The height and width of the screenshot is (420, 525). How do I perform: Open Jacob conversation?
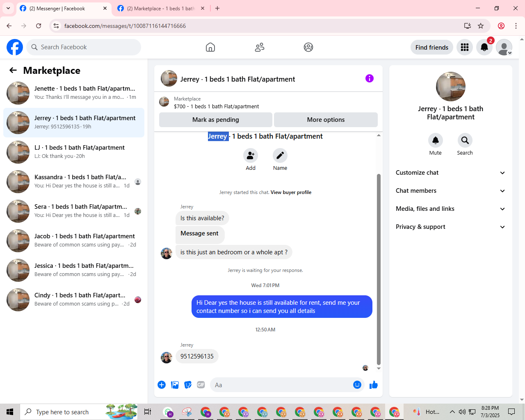(x=74, y=241)
